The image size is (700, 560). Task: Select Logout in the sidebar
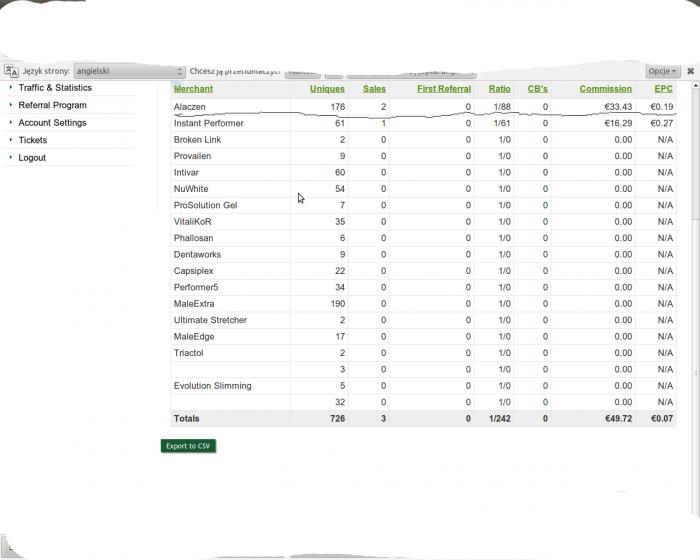[x=32, y=158]
